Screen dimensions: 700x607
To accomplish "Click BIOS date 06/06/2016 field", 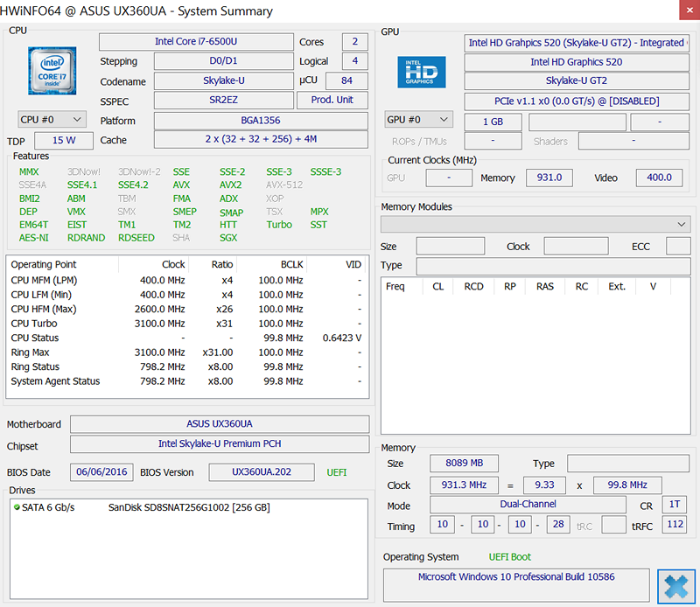I will (101, 472).
